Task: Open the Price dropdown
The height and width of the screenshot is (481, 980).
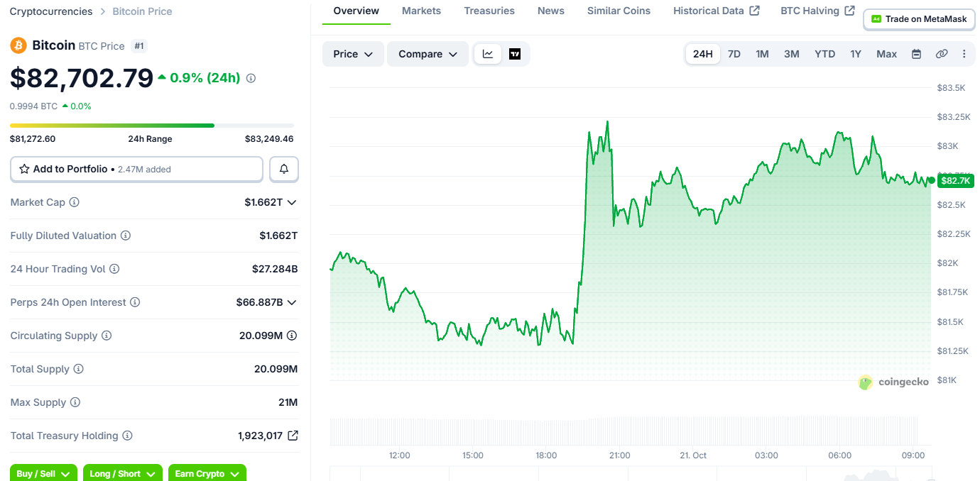Action: point(353,54)
